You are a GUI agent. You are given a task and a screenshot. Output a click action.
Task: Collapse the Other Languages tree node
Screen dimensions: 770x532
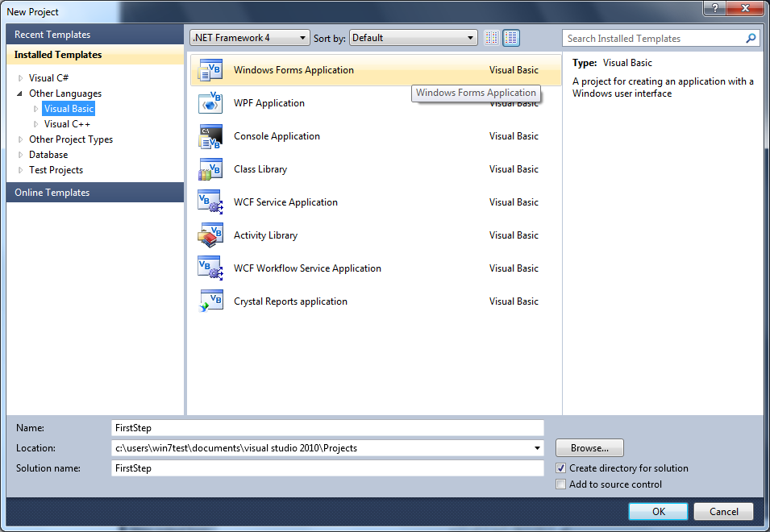(20, 94)
